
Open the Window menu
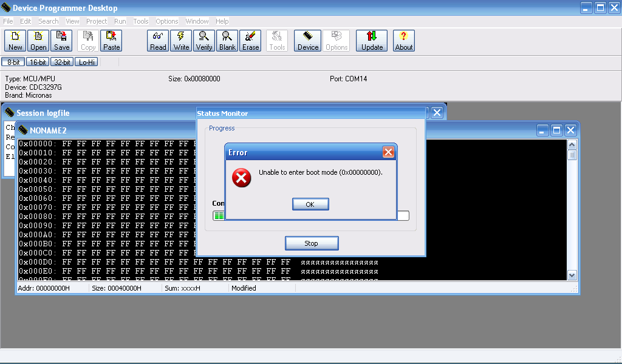(x=197, y=21)
